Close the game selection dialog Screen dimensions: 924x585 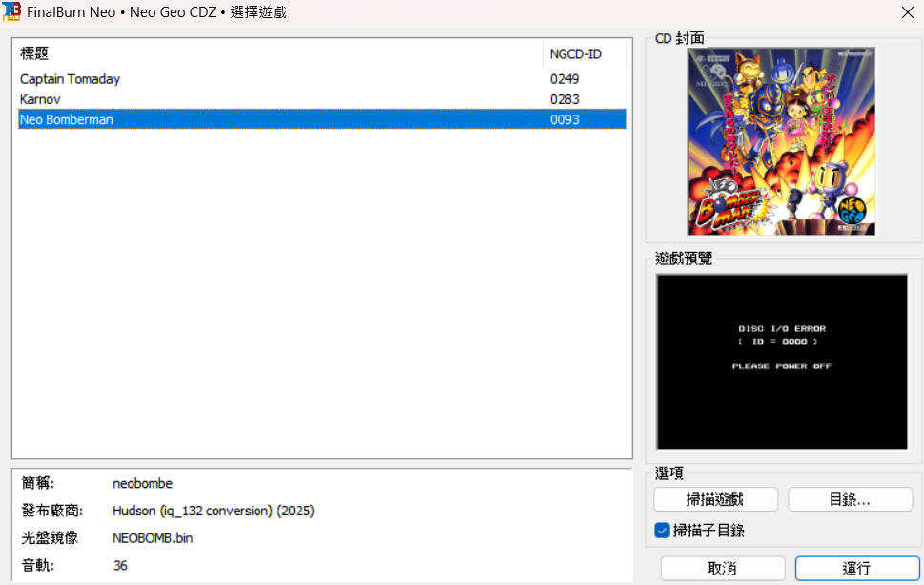click(908, 12)
